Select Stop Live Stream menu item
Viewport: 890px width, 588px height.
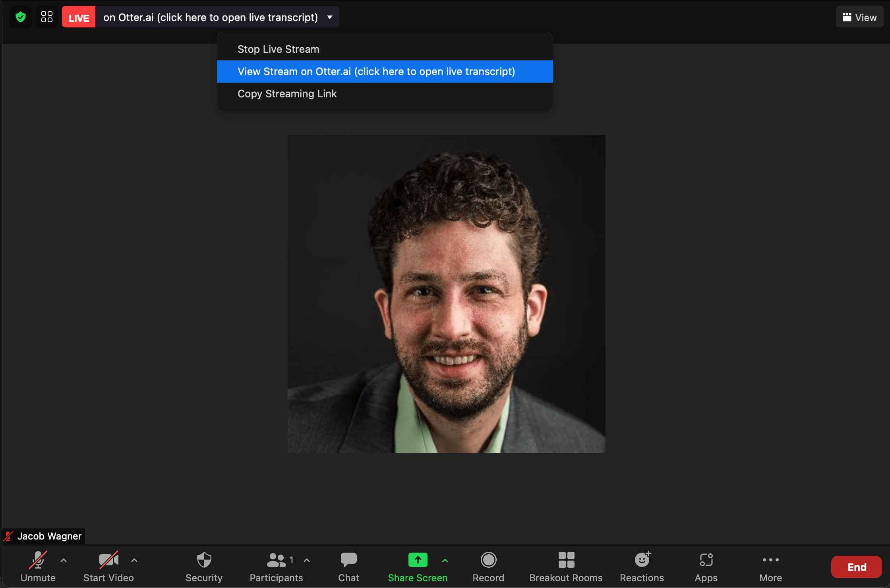pos(385,49)
